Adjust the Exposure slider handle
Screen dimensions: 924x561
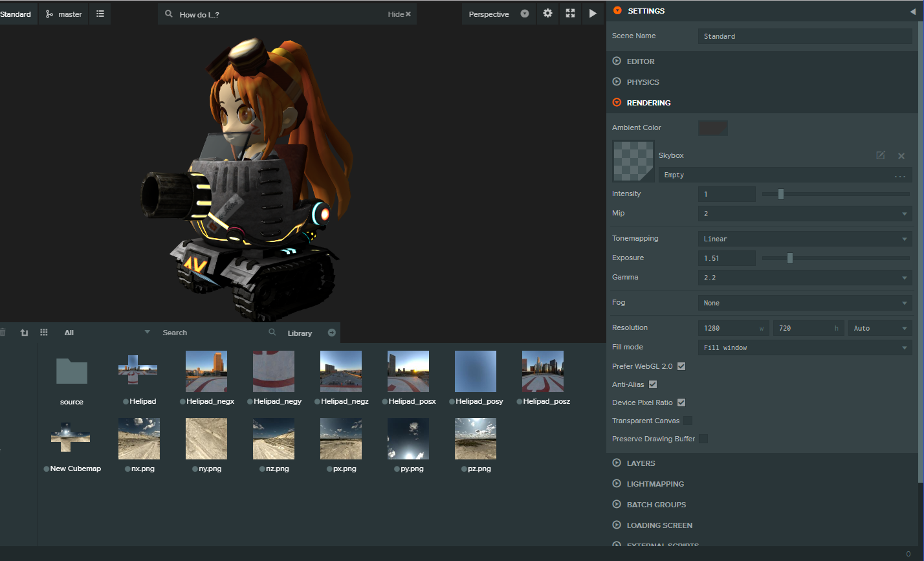(789, 258)
